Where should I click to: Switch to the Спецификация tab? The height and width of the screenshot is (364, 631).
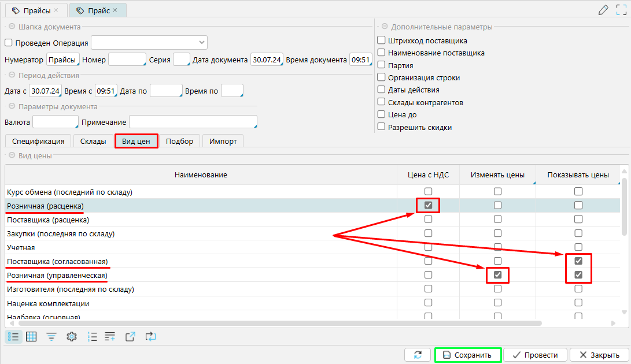[38, 141]
